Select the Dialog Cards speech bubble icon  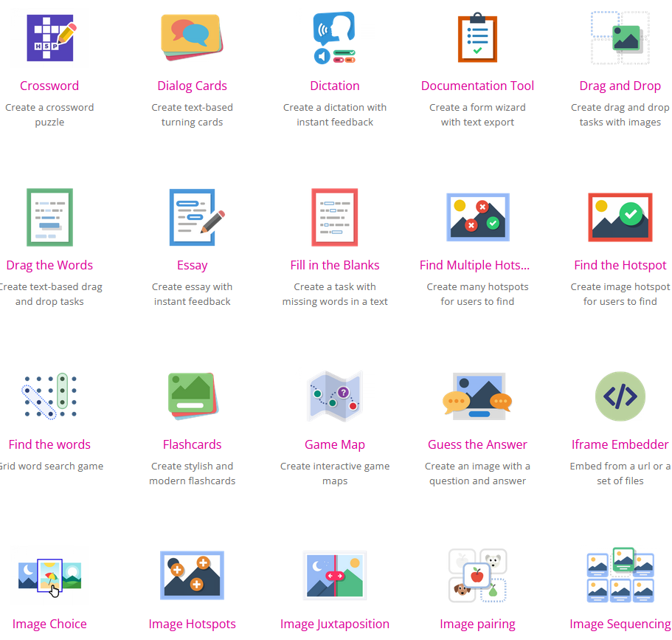[x=192, y=38]
